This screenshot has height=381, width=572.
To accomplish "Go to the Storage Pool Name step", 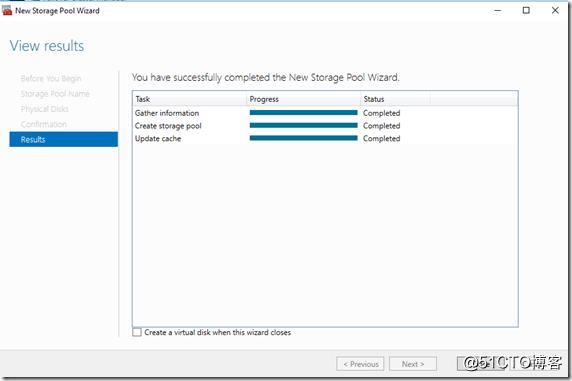I will tap(55, 94).
